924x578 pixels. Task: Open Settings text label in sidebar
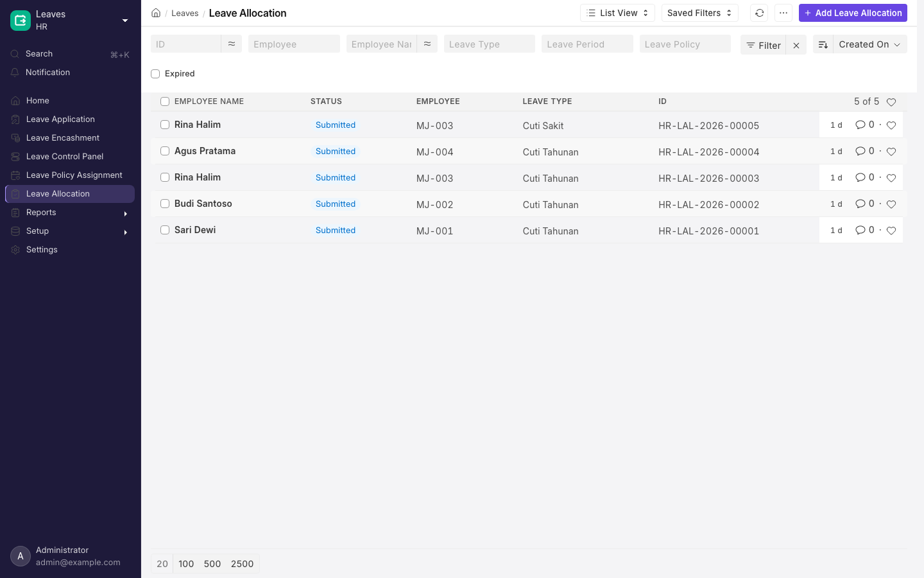tap(42, 250)
